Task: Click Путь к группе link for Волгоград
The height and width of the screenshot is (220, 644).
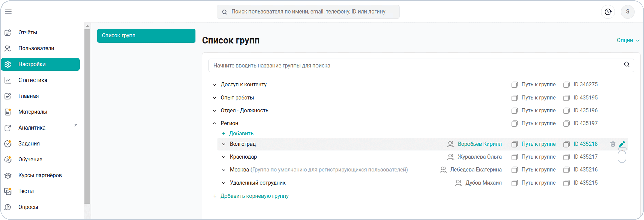Action: 538,144
